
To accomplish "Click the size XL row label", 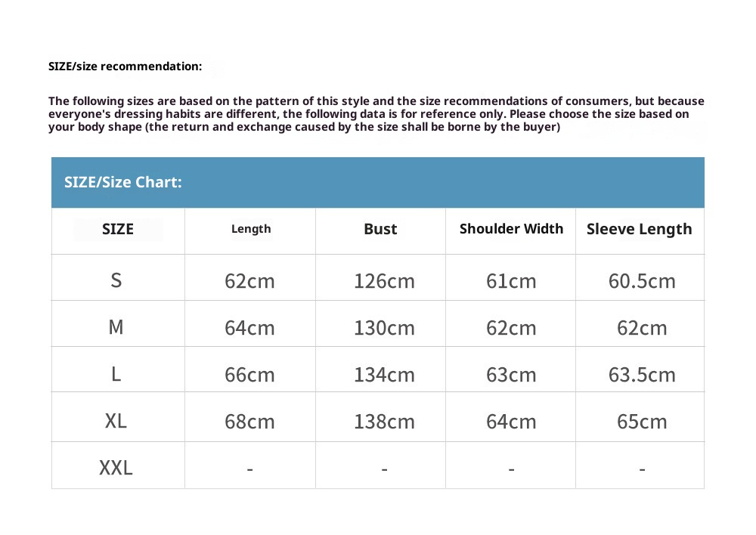I will click(x=116, y=421).
